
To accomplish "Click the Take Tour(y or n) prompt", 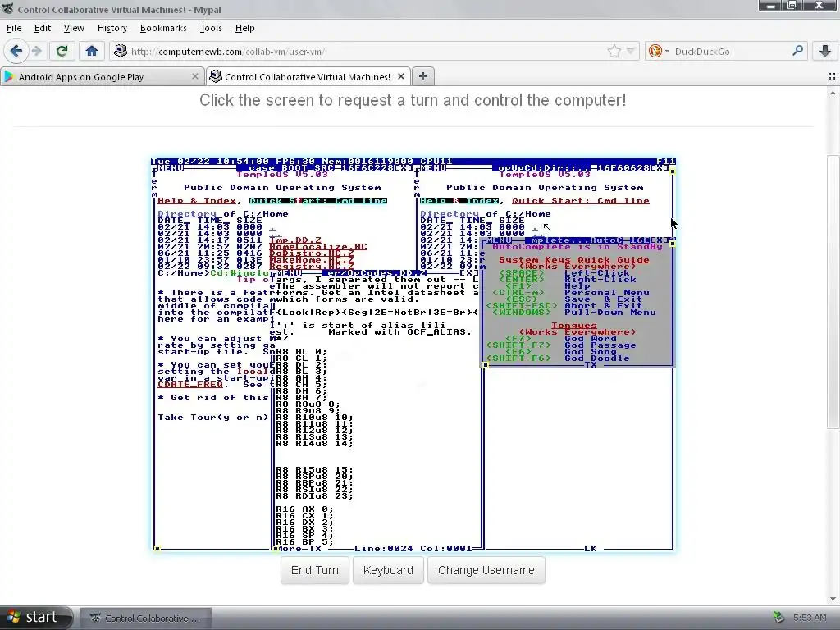I will pyautogui.click(x=212, y=418).
